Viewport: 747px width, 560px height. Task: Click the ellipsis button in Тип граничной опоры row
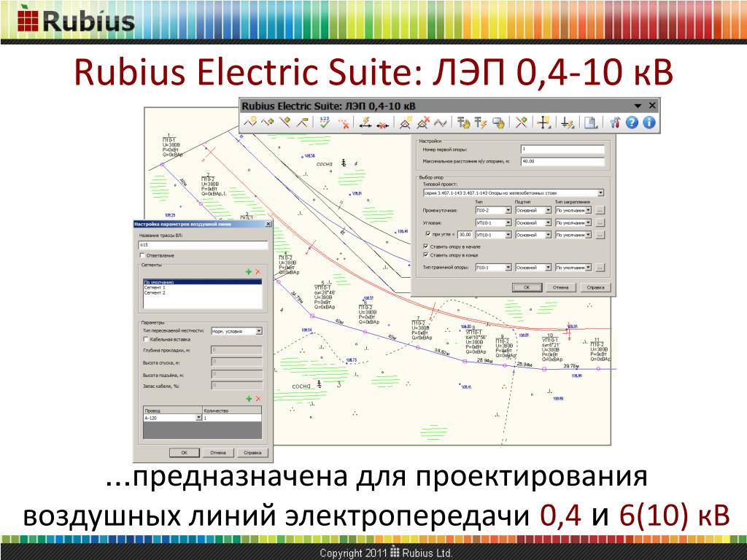600,268
